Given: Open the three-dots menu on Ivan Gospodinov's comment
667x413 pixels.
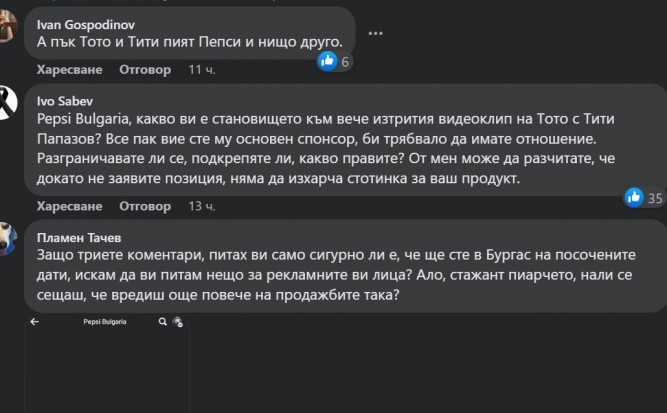Looking at the screenshot, I should coord(376,33).
